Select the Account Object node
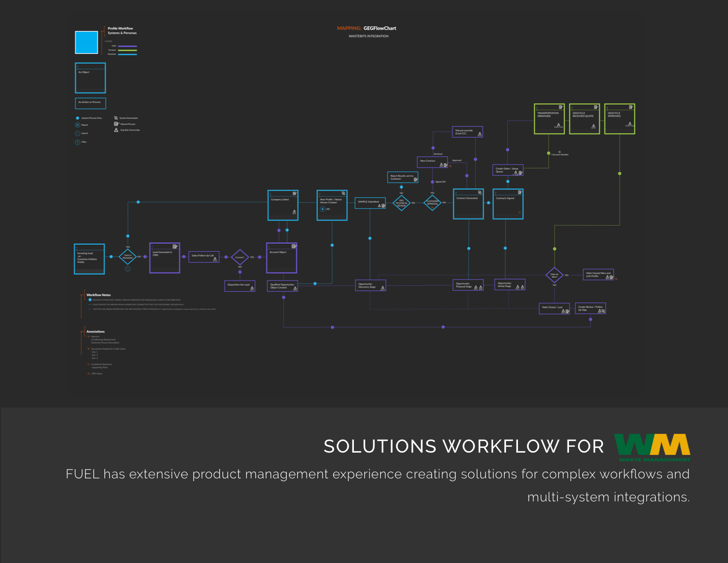728x563 pixels. point(282,258)
